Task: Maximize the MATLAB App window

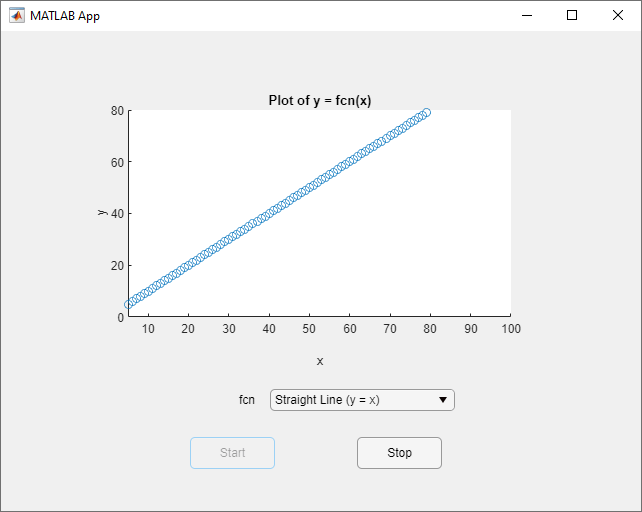Action: pos(572,15)
